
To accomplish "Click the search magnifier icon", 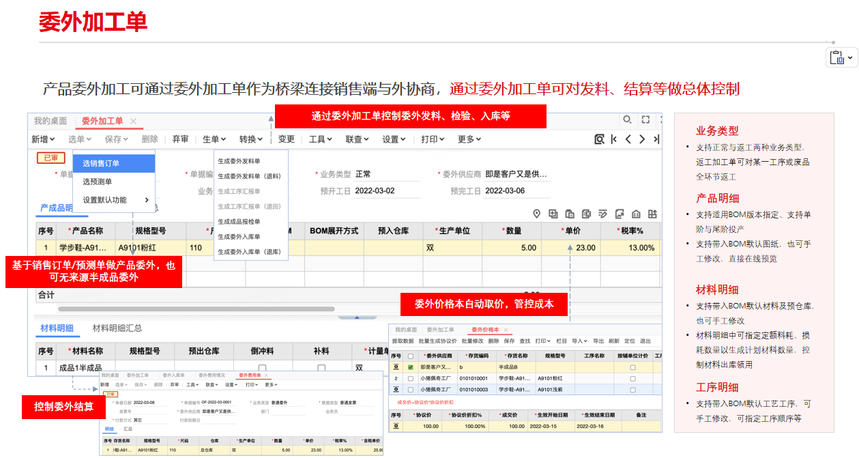I will tap(627, 119).
